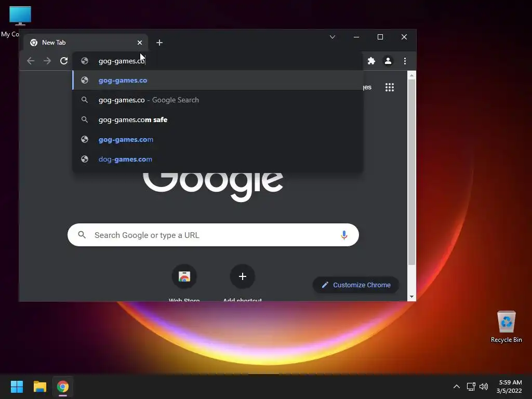The width and height of the screenshot is (532, 399).
Task: Select the gog-games.co URL suggestion
Action: pyautogui.click(x=218, y=81)
